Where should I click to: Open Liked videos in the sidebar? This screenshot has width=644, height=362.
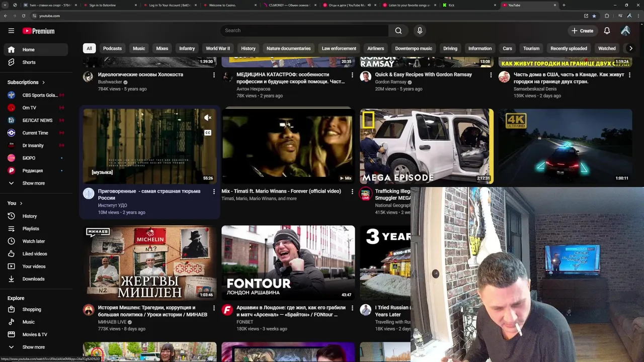pos(35,254)
